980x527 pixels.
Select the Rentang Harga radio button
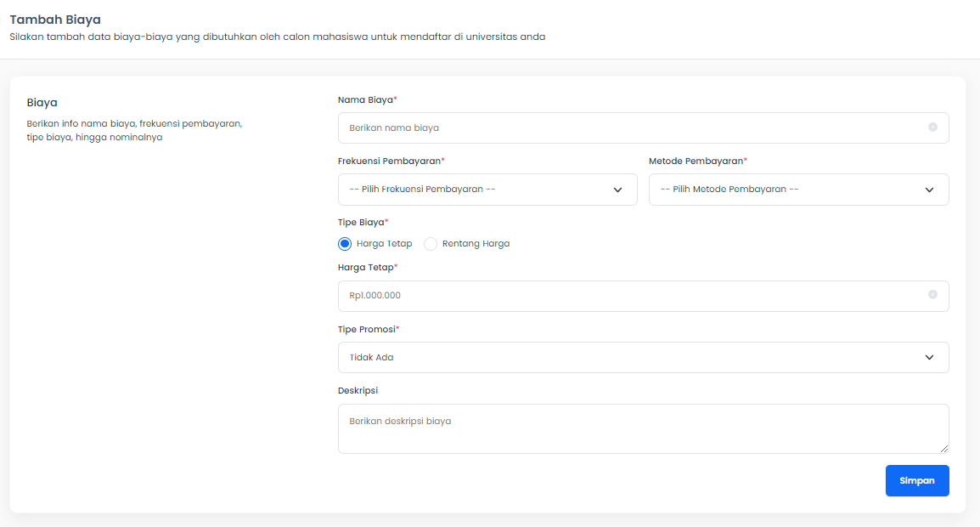tap(430, 243)
